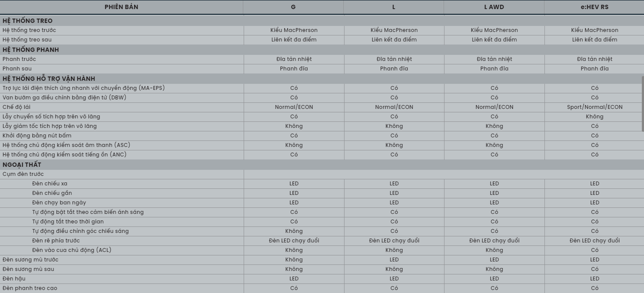This screenshot has width=644, height=293.
Task: Select the 'HỆ THỐNG PHANH' section heading
Action: point(31,50)
